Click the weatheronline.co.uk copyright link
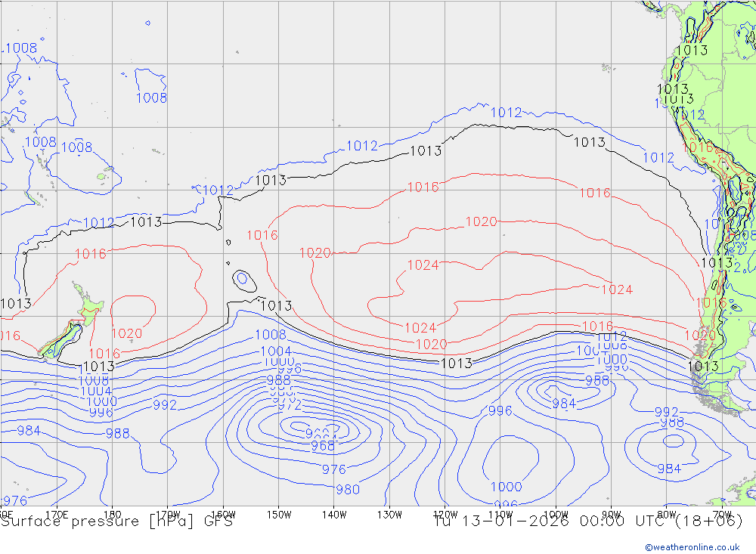This screenshot has width=756, height=554. (692, 547)
